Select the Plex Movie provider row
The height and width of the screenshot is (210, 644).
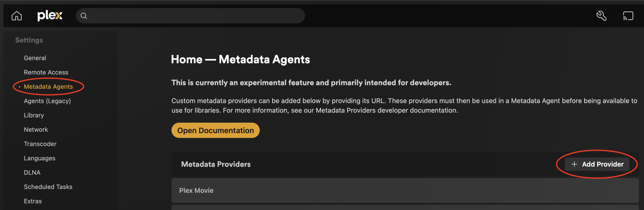pos(405,190)
